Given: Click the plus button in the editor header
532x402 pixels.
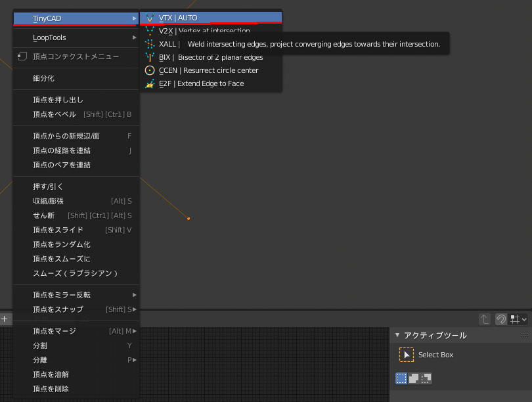Looking at the screenshot, I should (5, 319).
